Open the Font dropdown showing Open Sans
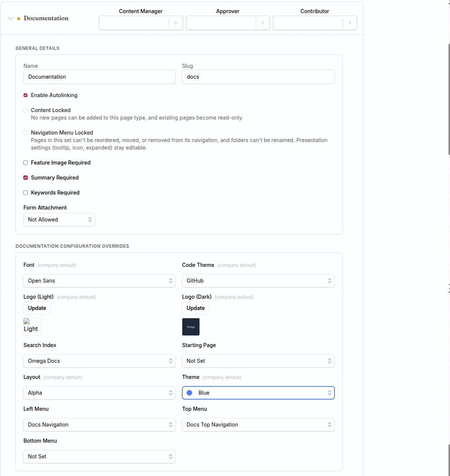This screenshot has height=476, width=450. 99,281
